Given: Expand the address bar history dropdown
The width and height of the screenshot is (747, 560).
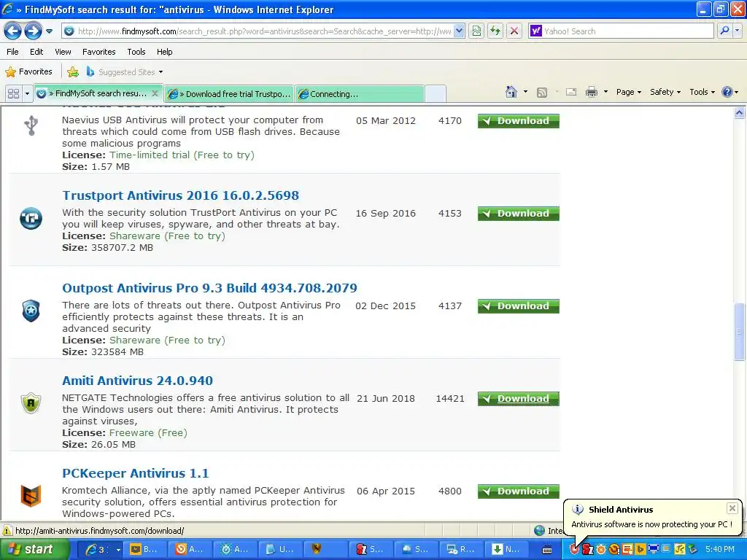Looking at the screenshot, I should 459,31.
